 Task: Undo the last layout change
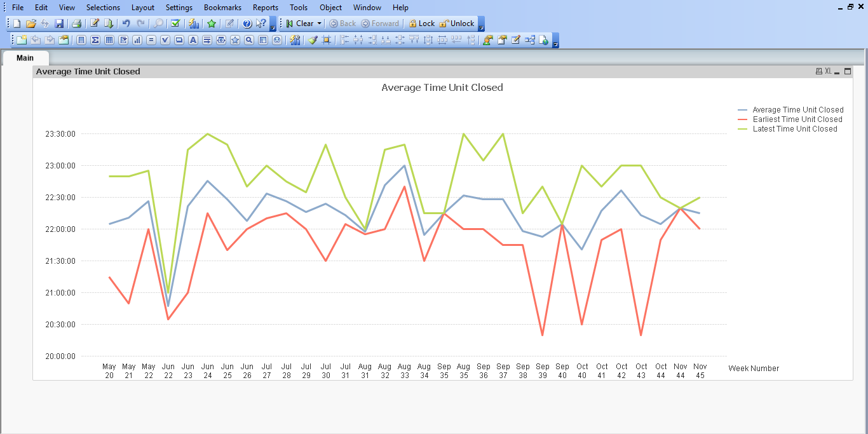[126, 24]
